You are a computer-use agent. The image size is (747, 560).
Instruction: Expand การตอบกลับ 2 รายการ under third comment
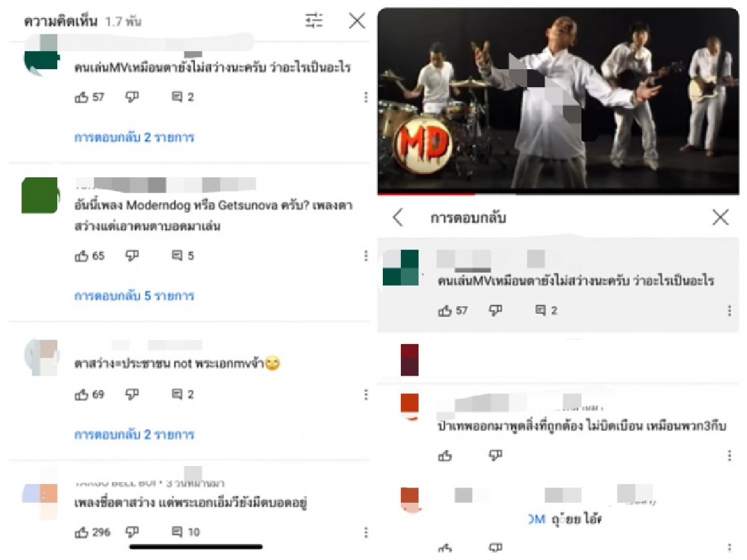(134, 434)
